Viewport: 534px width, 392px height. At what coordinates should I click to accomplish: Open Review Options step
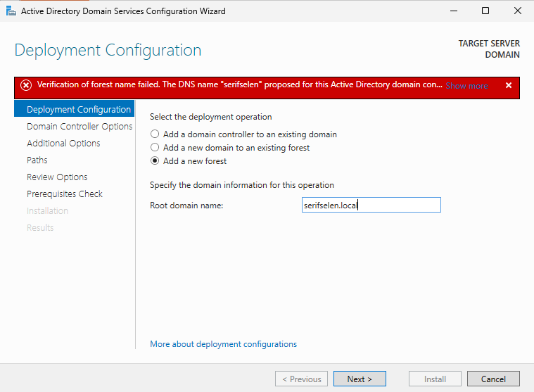tap(57, 177)
